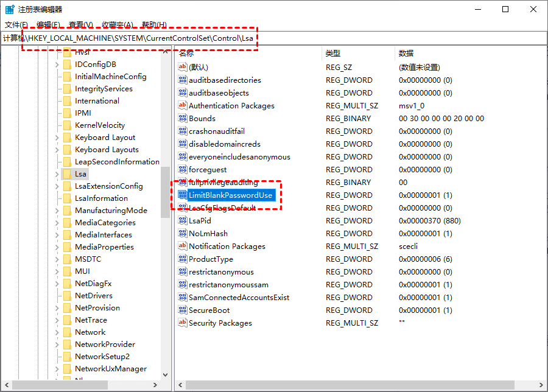Click the registry path address bar

pyautogui.click(x=273, y=38)
